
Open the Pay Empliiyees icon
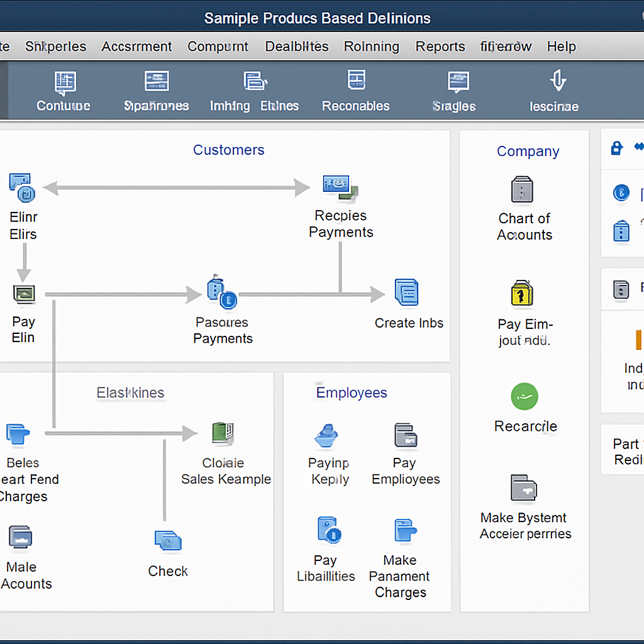[x=406, y=435]
